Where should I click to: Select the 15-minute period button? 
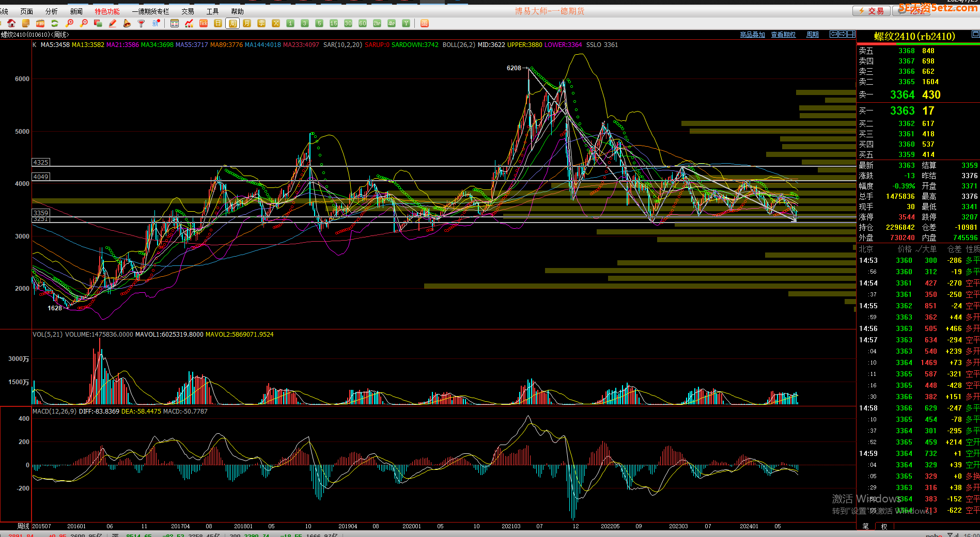(x=334, y=23)
